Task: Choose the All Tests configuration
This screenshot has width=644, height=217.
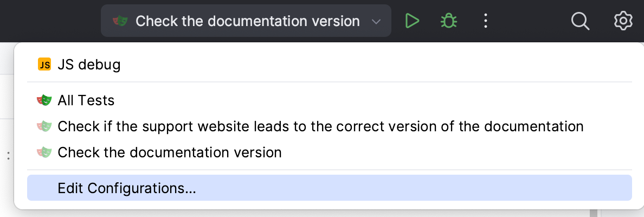Action: click(x=86, y=100)
